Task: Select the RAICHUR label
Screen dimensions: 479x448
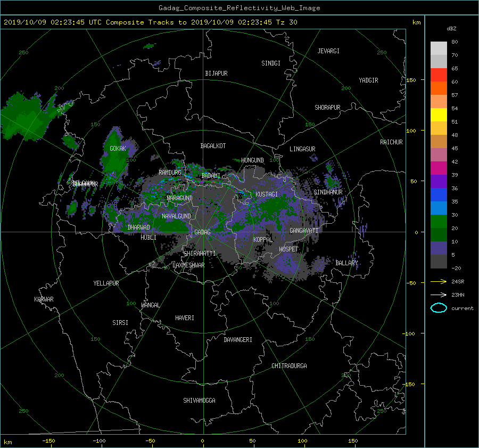Action: pos(391,142)
